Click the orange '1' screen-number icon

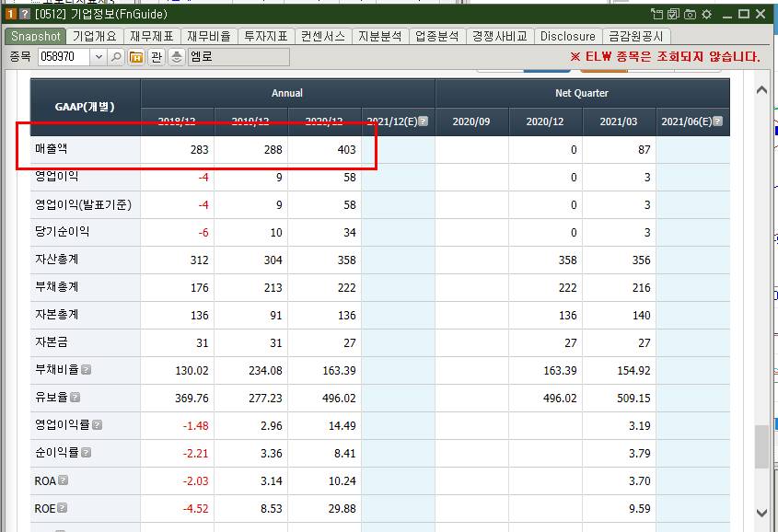click(11, 14)
